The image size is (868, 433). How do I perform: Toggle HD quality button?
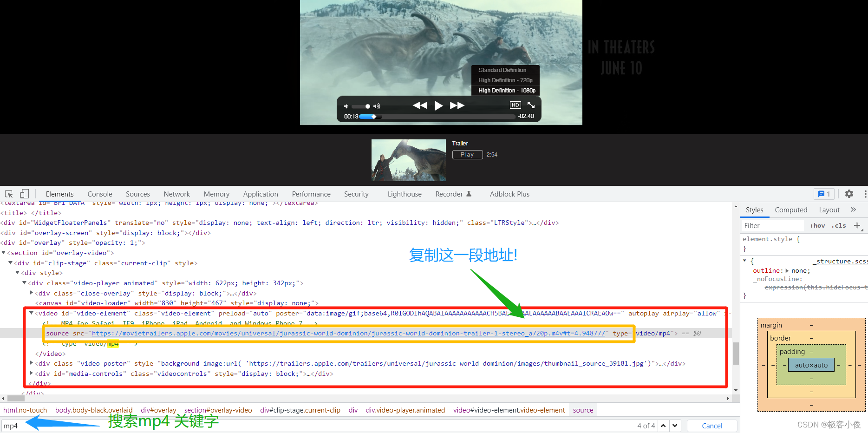tap(515, 105)
